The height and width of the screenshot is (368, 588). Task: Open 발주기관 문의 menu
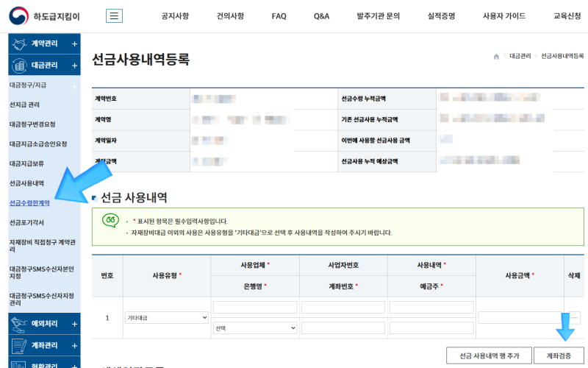click(x=378, y=16)
